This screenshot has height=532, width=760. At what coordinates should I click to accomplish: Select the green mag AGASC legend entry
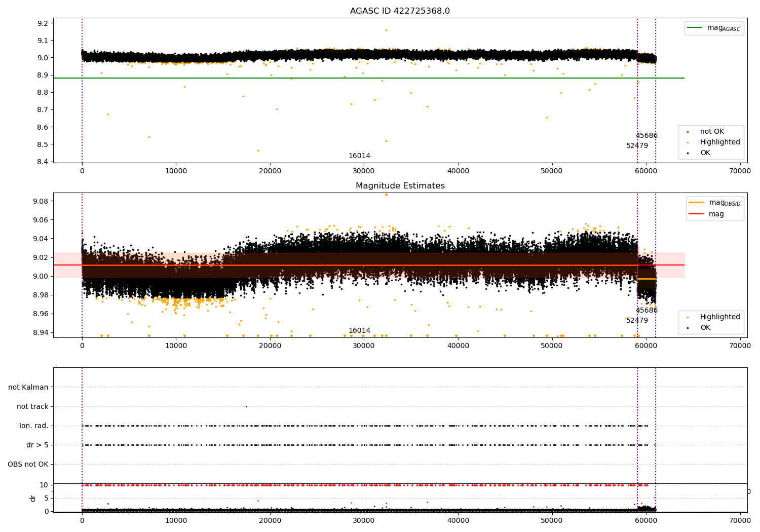pos(714,28)
